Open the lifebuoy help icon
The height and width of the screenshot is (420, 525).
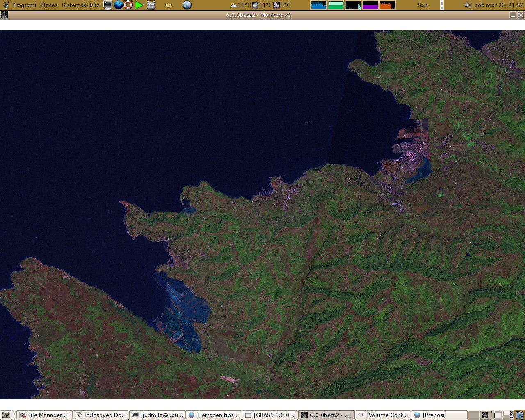(x=128, y=5)
